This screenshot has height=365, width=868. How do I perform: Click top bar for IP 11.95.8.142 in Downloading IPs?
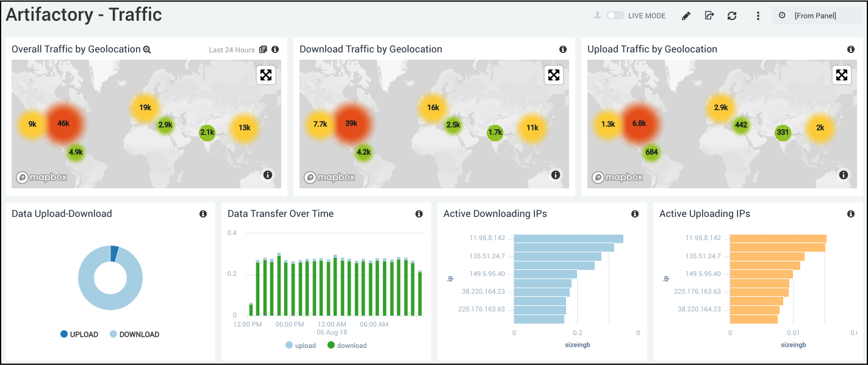(x=569, y=238)
